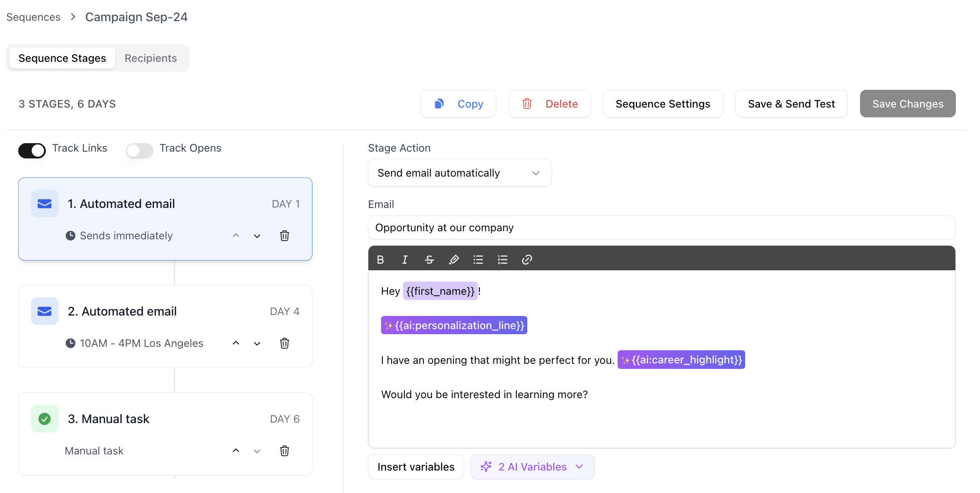Click 'Would you be interested in learning more?' line

(x=484, y=394)
